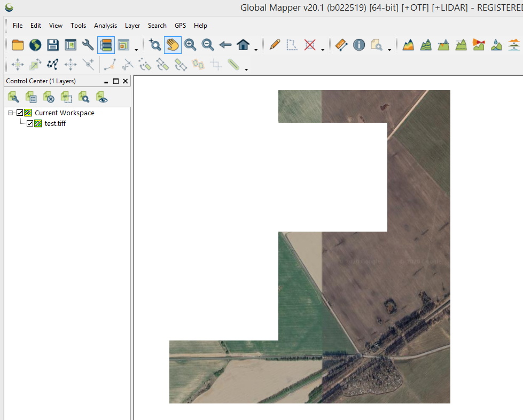
Task: Select the Digitizer pencil tool
Action: coord(275,45)
